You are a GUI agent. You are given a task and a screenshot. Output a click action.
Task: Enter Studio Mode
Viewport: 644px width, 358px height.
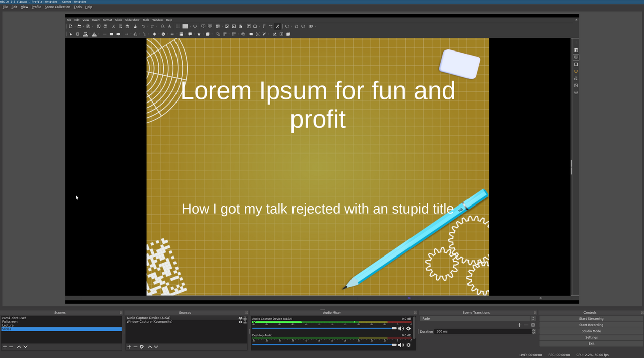click(x=591, y=331)
